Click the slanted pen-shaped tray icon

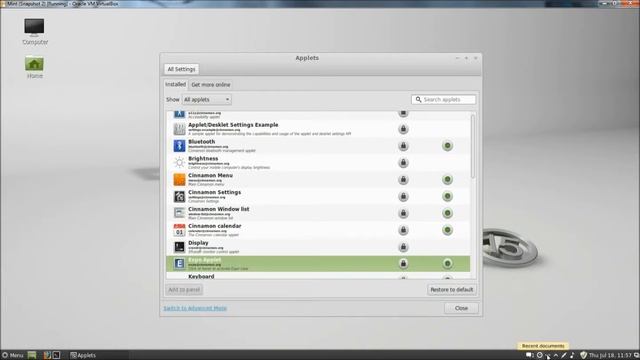click(564, 355)
